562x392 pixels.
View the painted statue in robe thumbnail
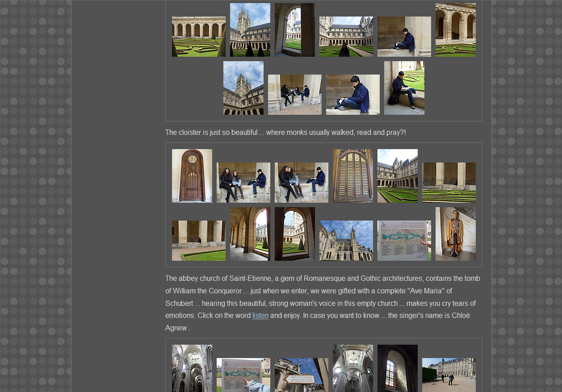click(x=455, y=234)
